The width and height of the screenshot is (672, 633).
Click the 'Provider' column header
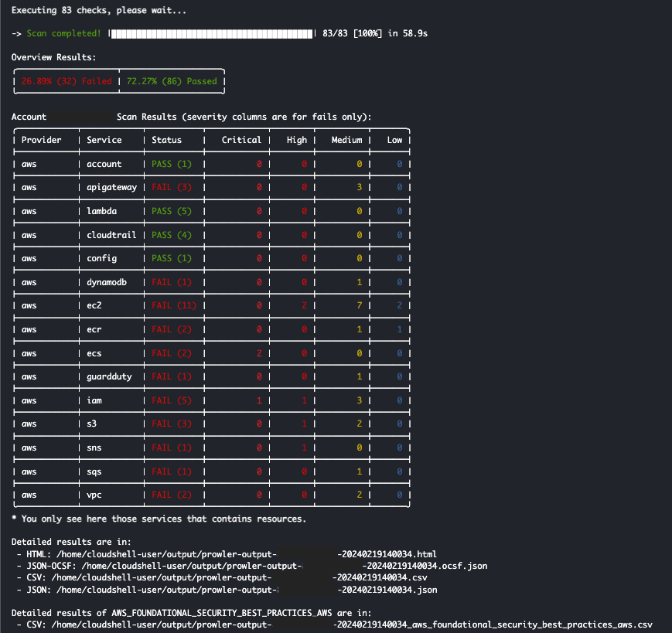click(42, 140)
